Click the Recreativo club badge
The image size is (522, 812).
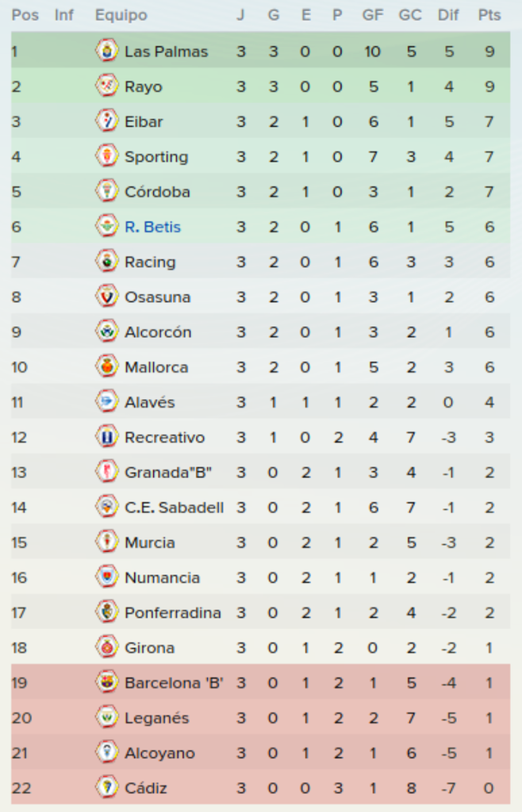click(107, 437)
